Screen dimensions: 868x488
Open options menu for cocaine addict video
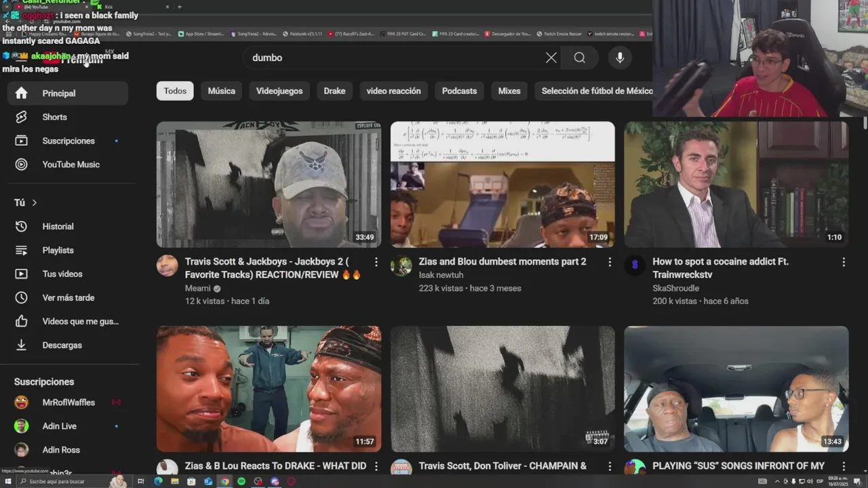coord(844,262)
